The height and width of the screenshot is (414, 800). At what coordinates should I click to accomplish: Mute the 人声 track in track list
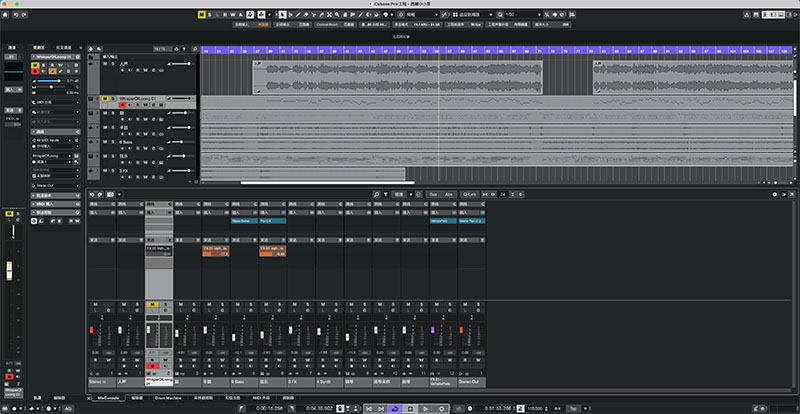[105, 64]
